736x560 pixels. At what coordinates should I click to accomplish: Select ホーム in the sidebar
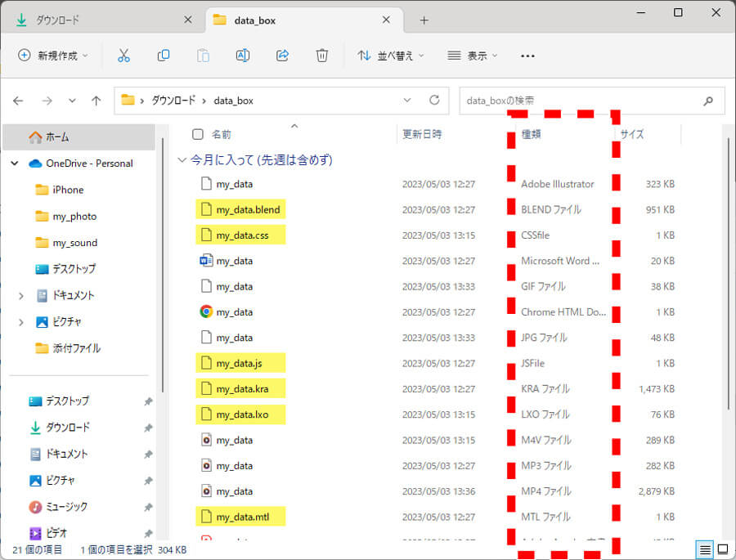(79, 137)
